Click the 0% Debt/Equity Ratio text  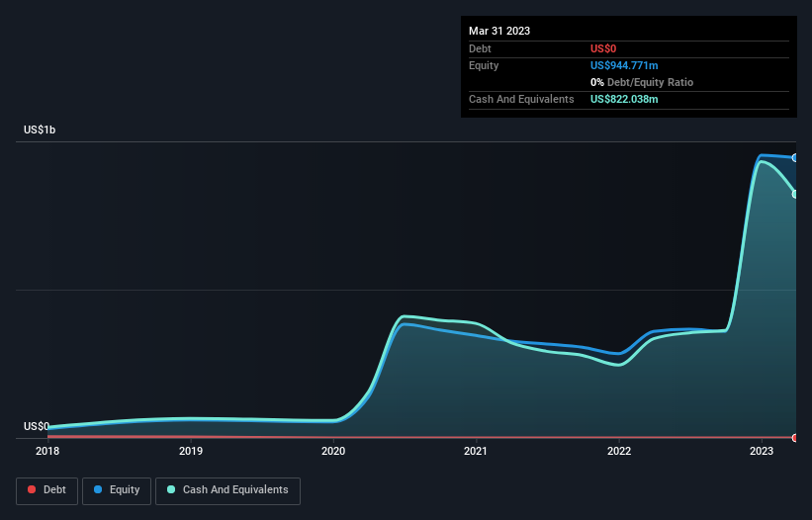[x=642, y=82]
